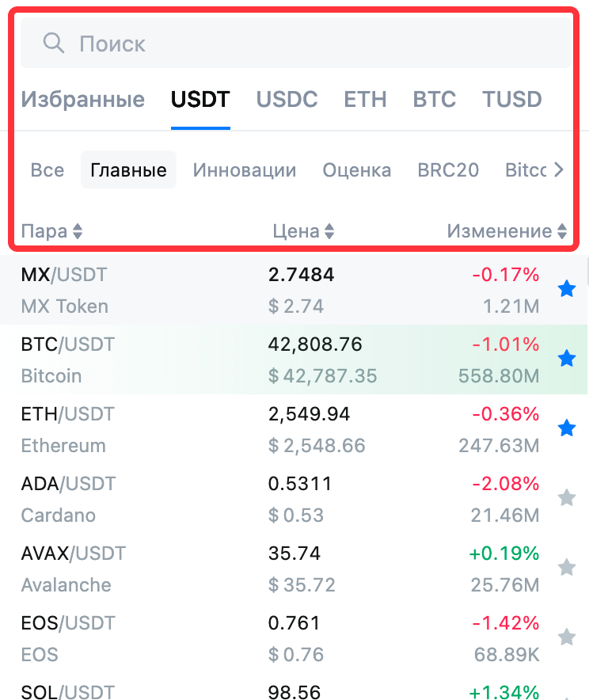Remove ETH/USDT from favorites via star
The image size is (589, 700).
567,428
